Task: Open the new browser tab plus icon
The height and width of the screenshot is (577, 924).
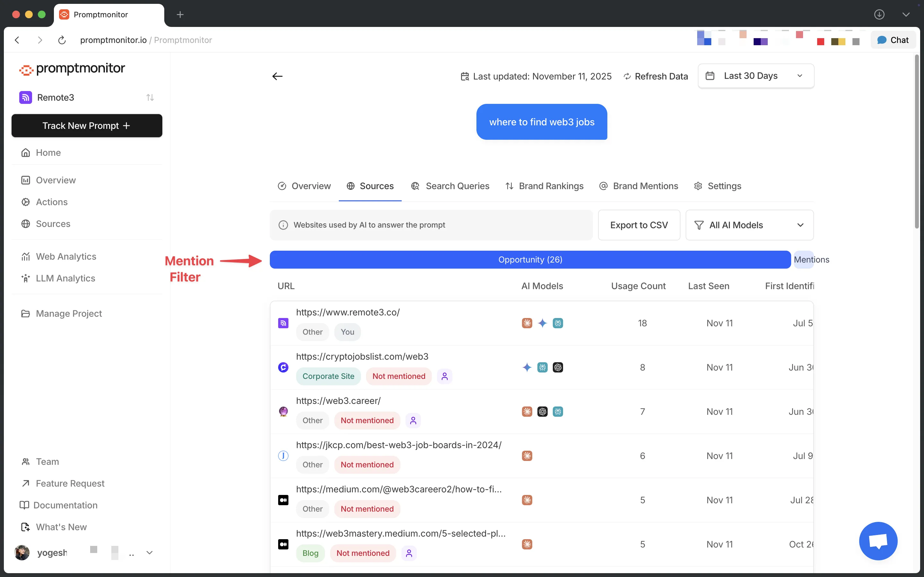Action: [x=180, y=14]
